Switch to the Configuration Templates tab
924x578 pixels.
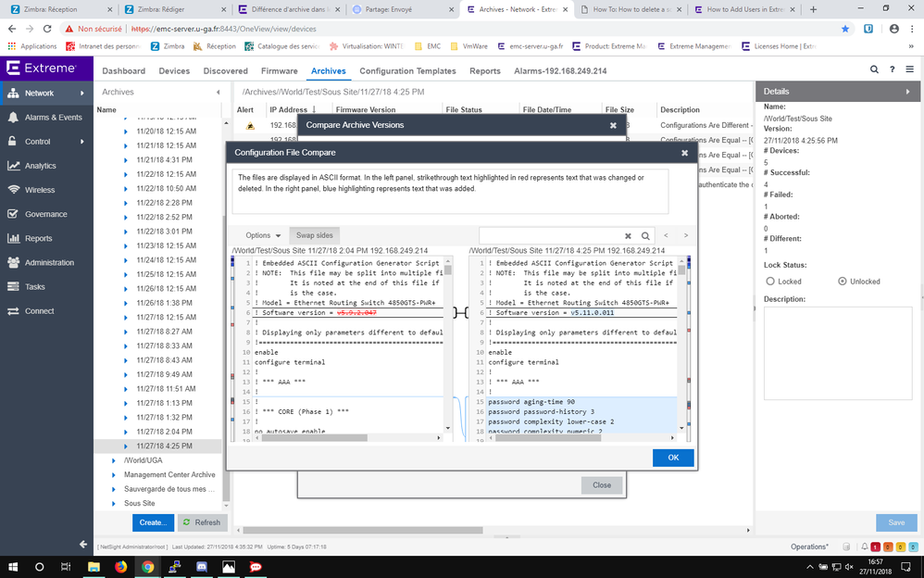[407, 70]
